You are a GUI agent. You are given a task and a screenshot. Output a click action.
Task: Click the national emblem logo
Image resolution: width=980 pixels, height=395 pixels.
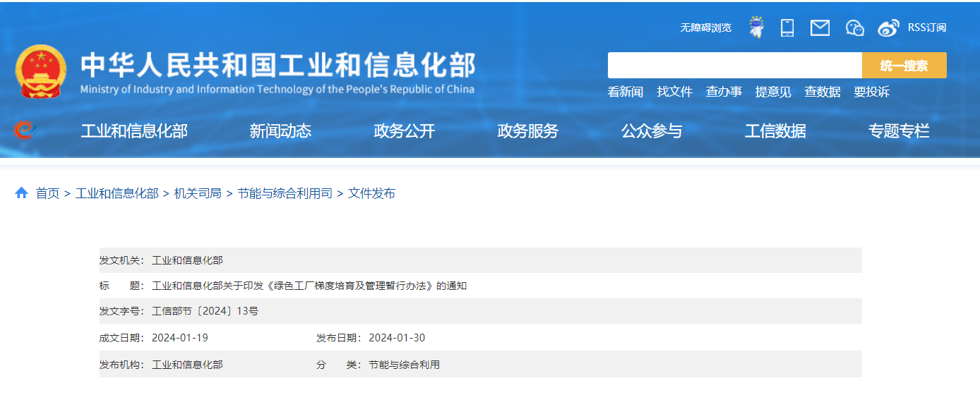click(40, 72)
